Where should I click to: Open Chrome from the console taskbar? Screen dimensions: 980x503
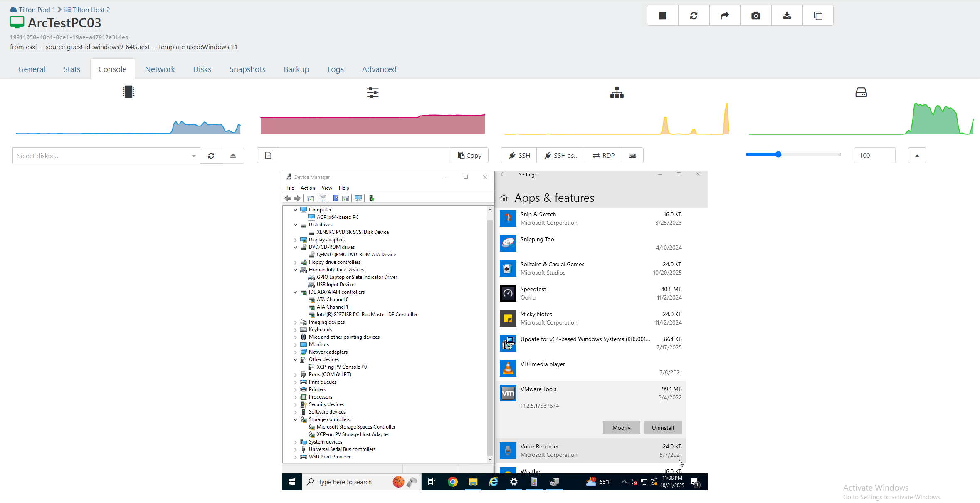coord(453,482)
